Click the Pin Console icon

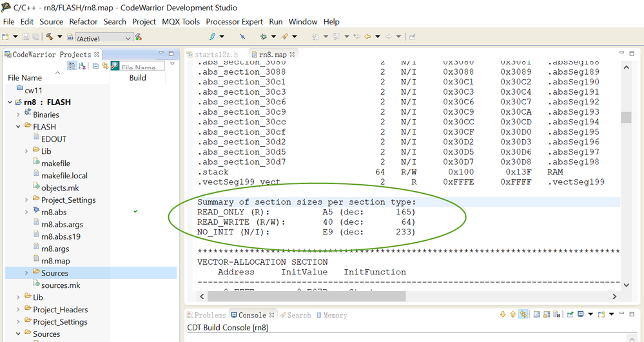point(571,314)
